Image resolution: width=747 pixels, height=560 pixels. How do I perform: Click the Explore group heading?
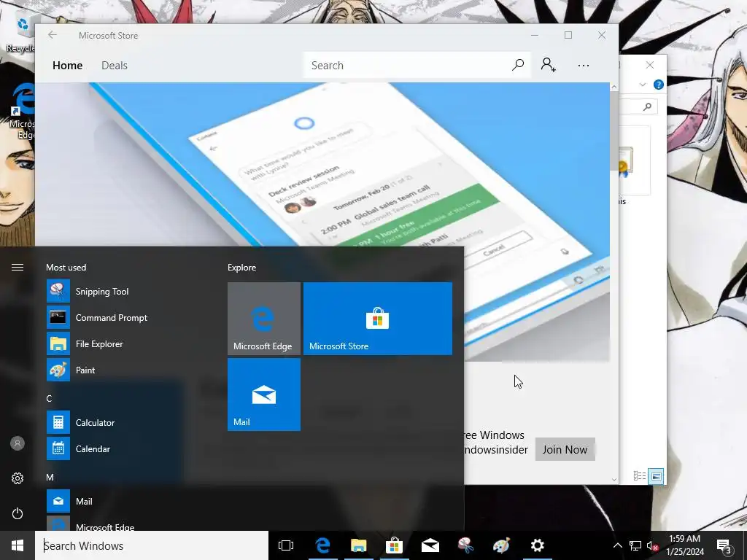pos(241,267)
